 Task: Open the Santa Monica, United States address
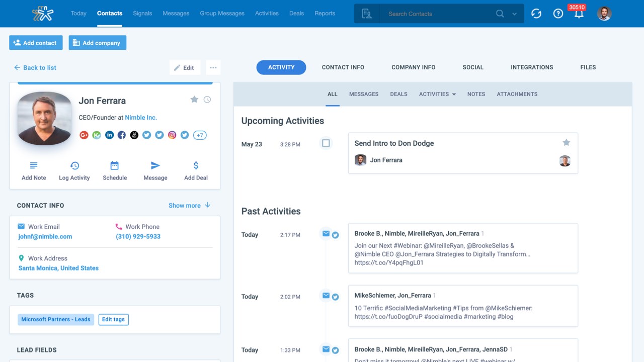coord(58,268)
